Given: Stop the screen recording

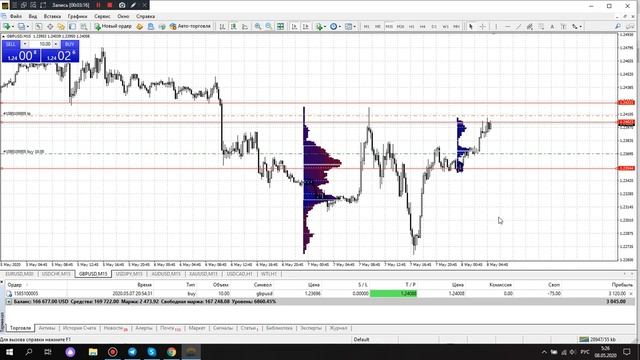Looking at the screenshot, I should [x=110, y=5].
